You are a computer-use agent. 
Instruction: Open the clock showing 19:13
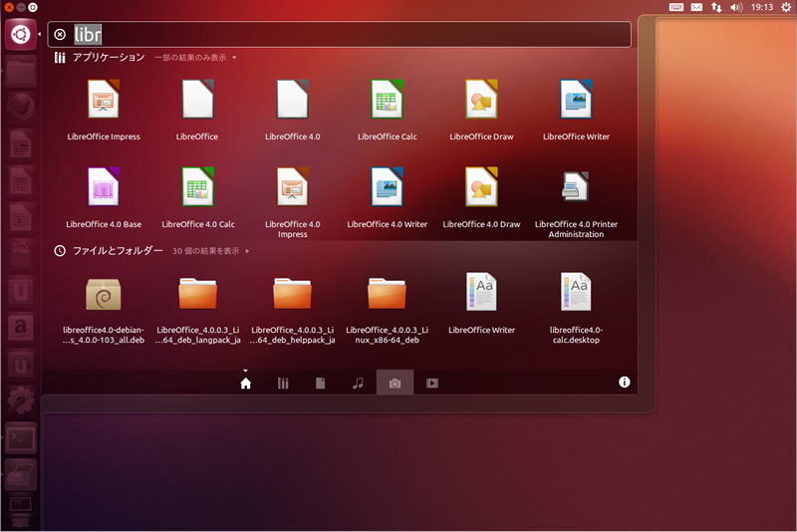pyautogui.click(x=762, y=7)
